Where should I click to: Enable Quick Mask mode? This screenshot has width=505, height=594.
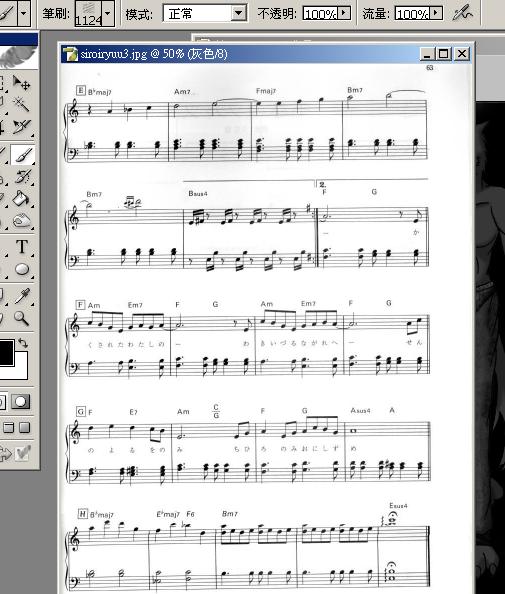click(20, 402)
